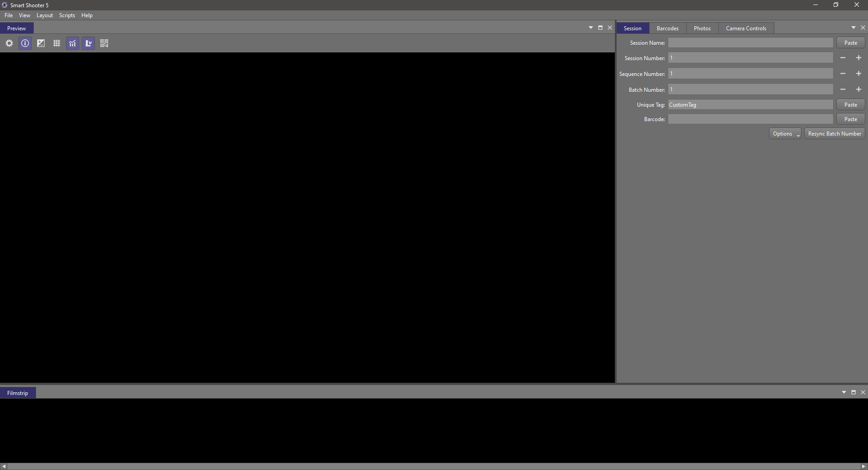This screenshot has width=868, height=470.
Task: Open the File menu
Action: [x=9, y=15]
